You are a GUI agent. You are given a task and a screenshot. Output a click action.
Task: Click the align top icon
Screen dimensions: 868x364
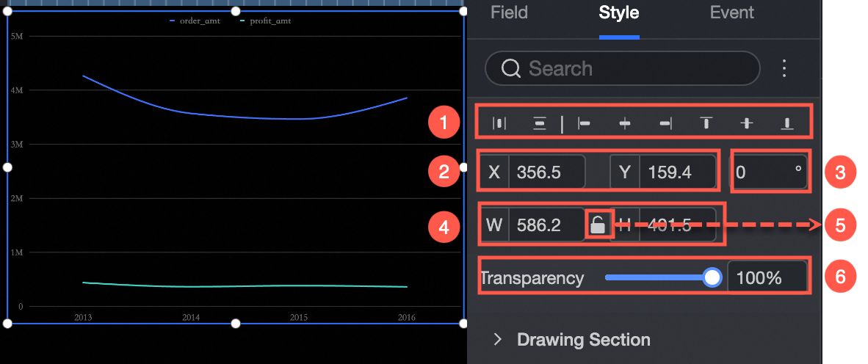[x=706, y=123]
